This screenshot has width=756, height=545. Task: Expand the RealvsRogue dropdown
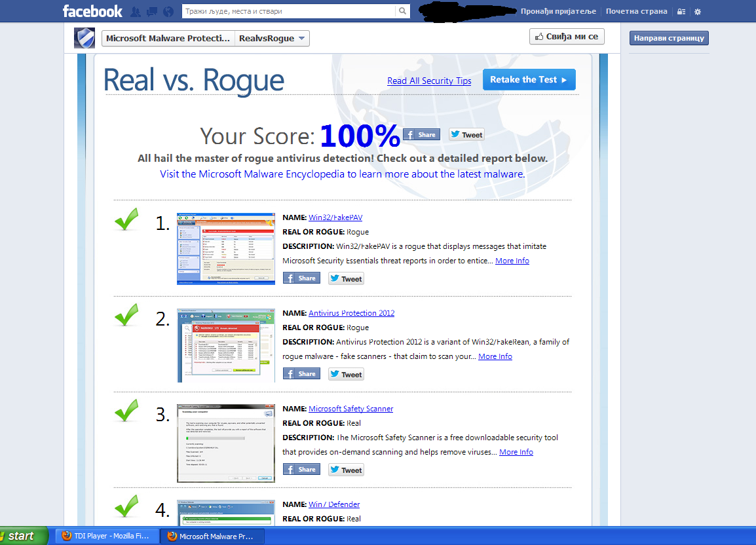272,38
